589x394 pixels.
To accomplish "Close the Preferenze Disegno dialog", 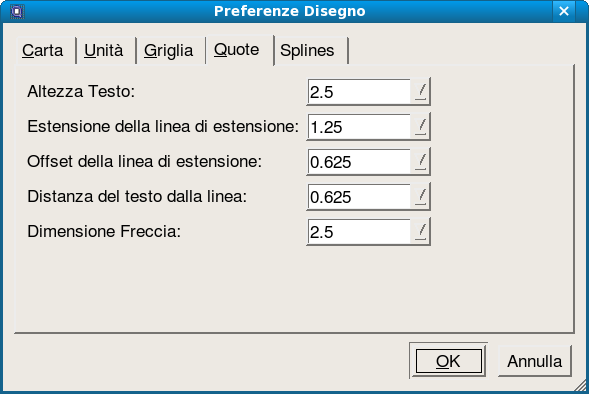I will [x=563, y=11].
